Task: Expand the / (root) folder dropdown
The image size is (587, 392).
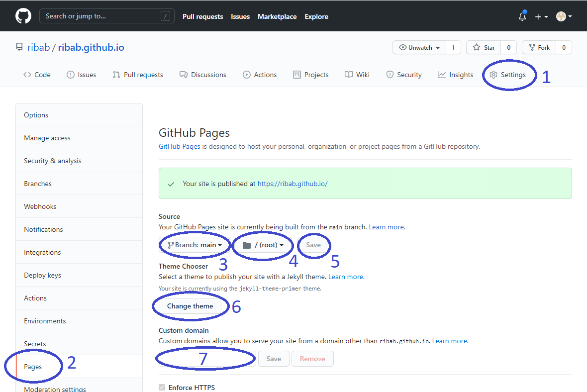Action: 263,245
